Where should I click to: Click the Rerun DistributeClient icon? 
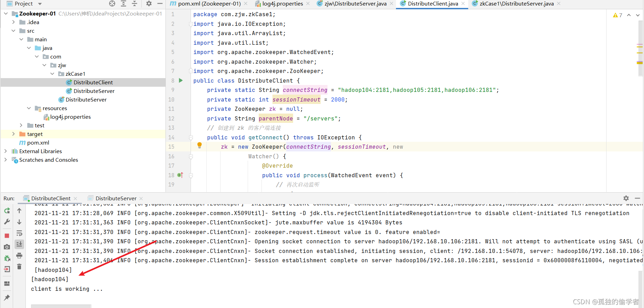[x=7, y=211]
